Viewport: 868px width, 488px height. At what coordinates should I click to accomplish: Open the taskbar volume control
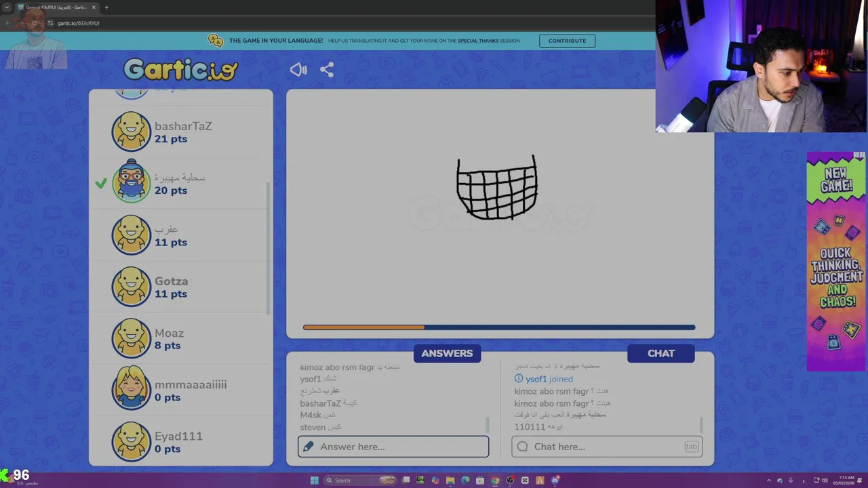[825, 481]
